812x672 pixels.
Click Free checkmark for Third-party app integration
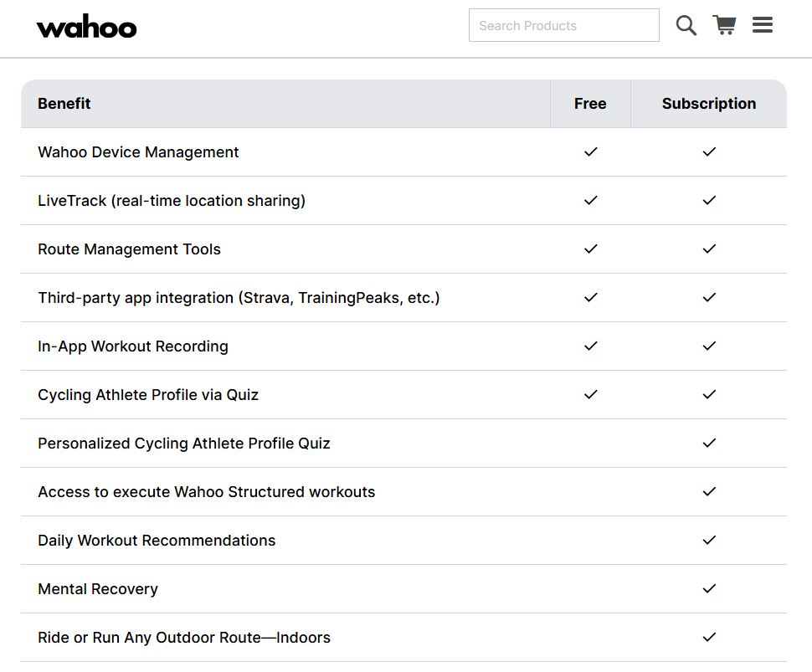click(591, 297)
